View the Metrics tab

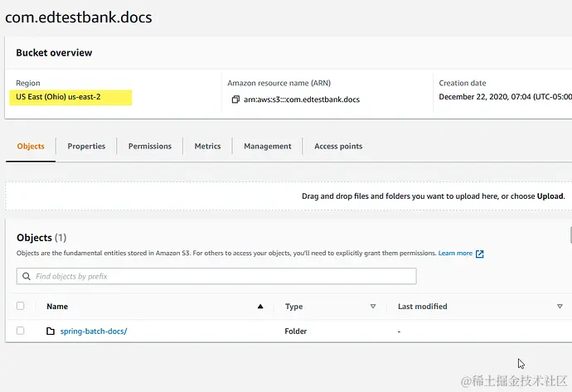coord(207,146)
